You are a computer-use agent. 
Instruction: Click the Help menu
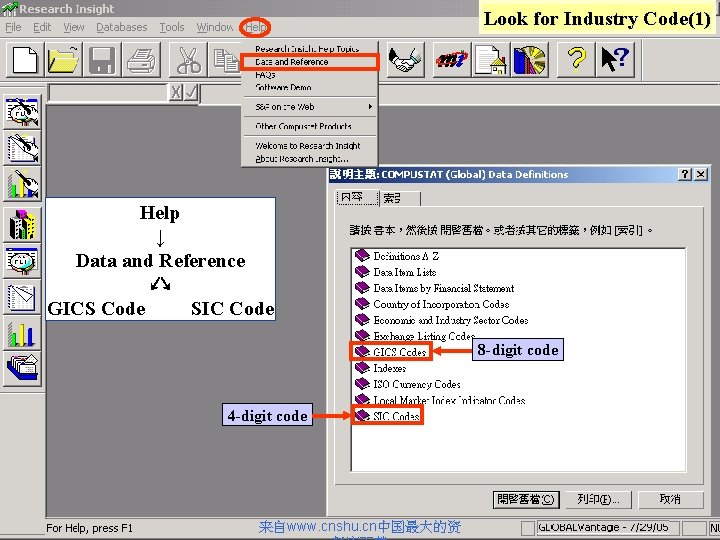click(255, 28)
